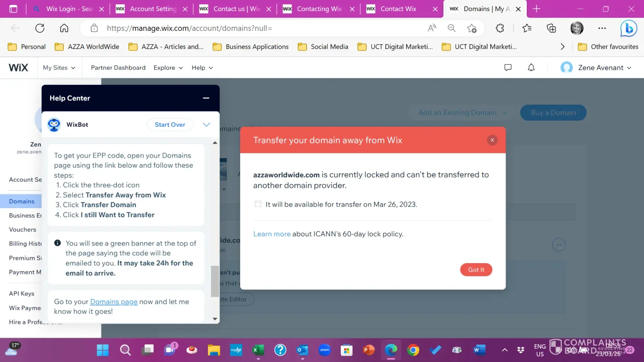Open the Business Applications bookmarks folder
This screenshot has height=362, width=644.
click(251, 47)
